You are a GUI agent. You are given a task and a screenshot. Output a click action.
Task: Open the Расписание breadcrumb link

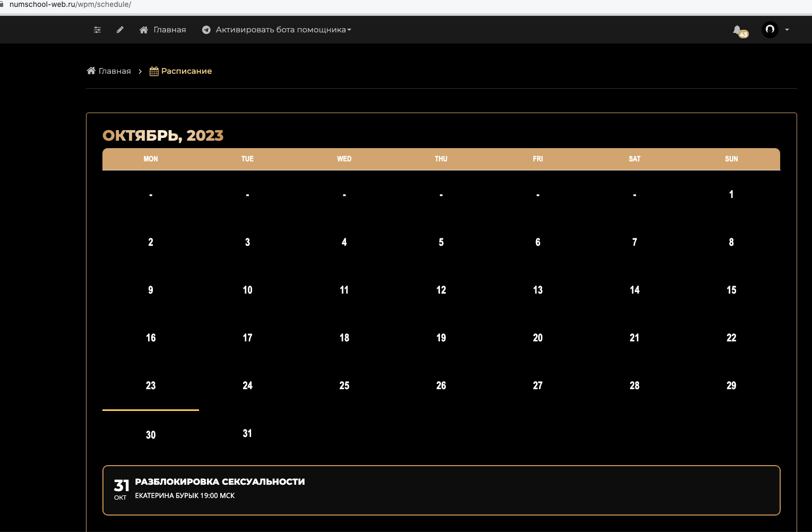pos(186,71)
